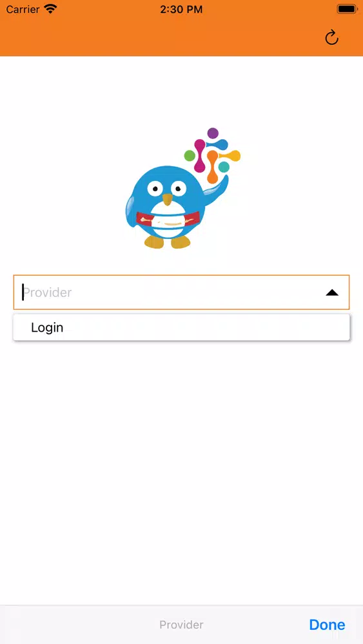
Task: Tap the refresh icon in orange header
Action: coord(331,37)
